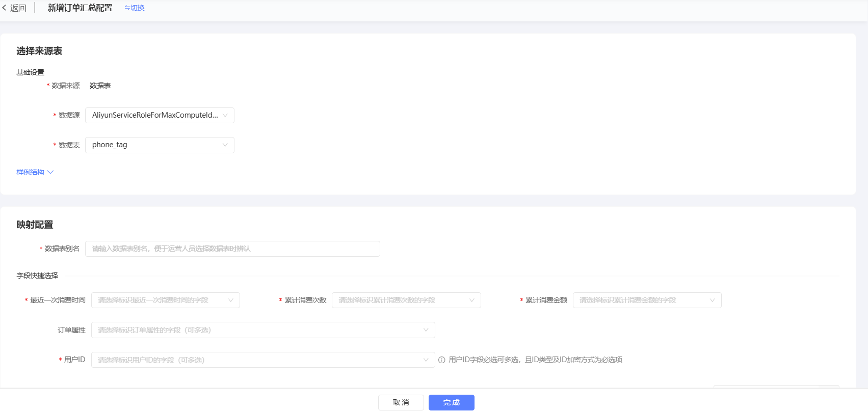
Task: Click the info icon beside 用户ID
Action: point(442,360)
